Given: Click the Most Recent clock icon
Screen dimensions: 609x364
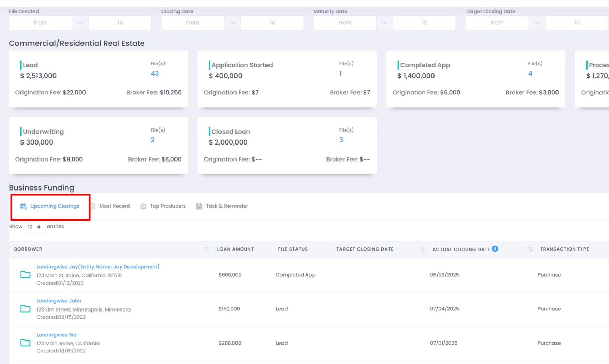Looking at the screenshot, I should point(93,206).
